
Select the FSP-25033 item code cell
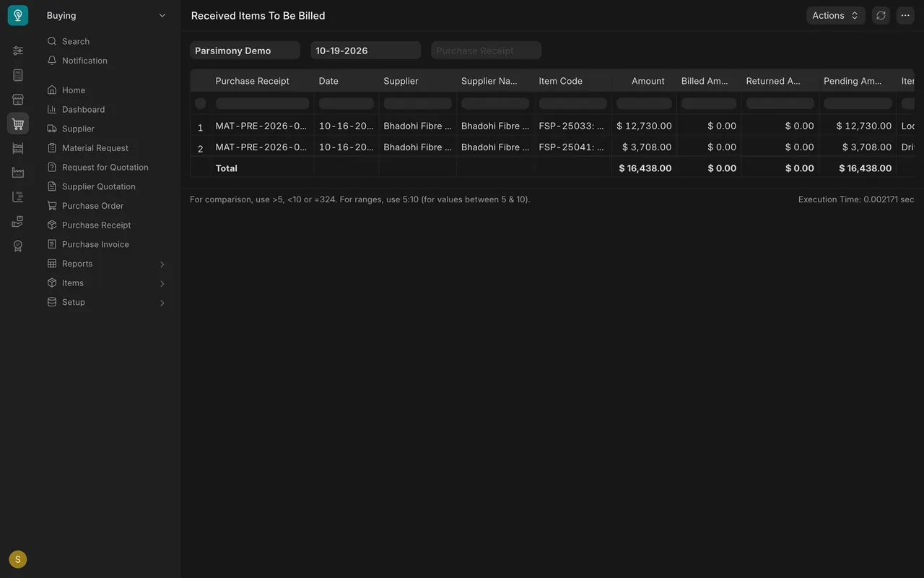572,126
